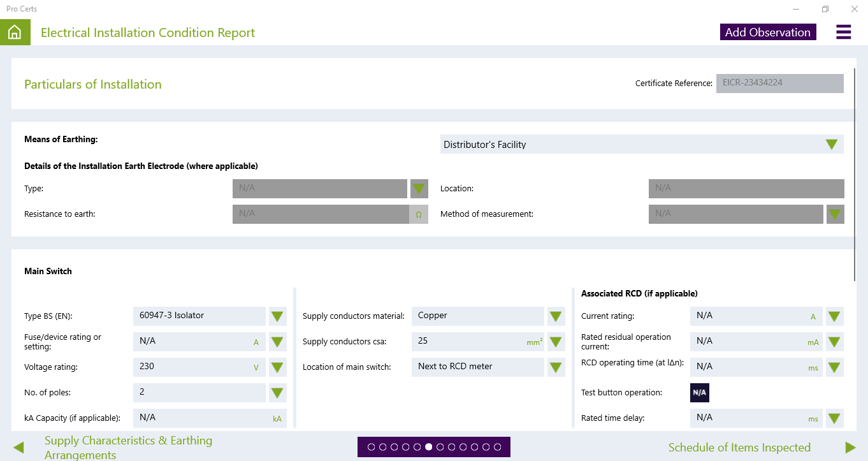
Task: Open the No. of poles dropdown arrow
Action: (277, 393)
